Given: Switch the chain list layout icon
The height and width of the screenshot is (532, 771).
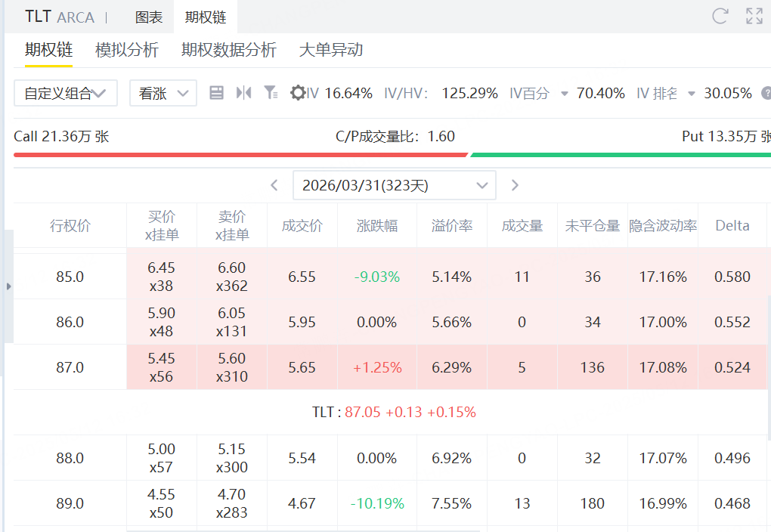Looking at the screenshot, I should click(x=216, y=93).
